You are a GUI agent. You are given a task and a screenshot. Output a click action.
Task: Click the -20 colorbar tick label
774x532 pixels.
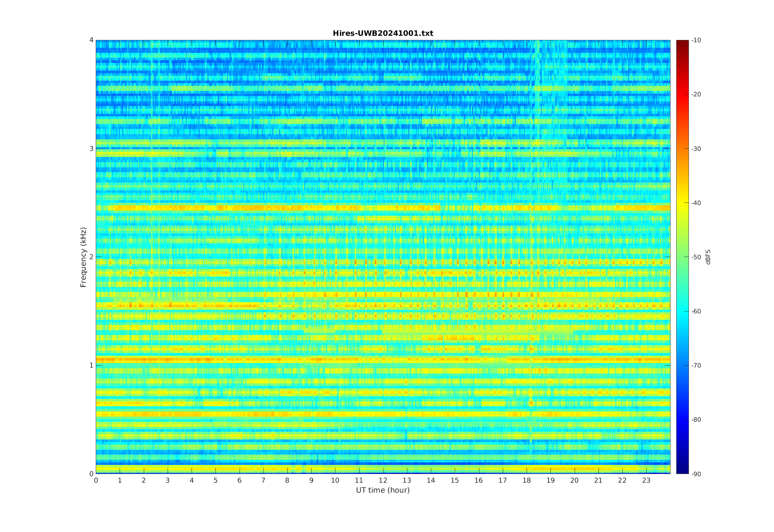[696, 94]
